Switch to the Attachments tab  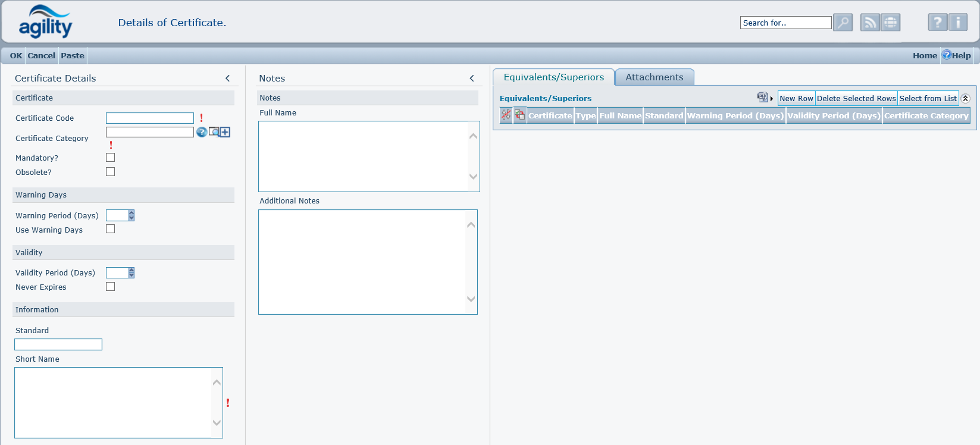click(x=654, y=77)
